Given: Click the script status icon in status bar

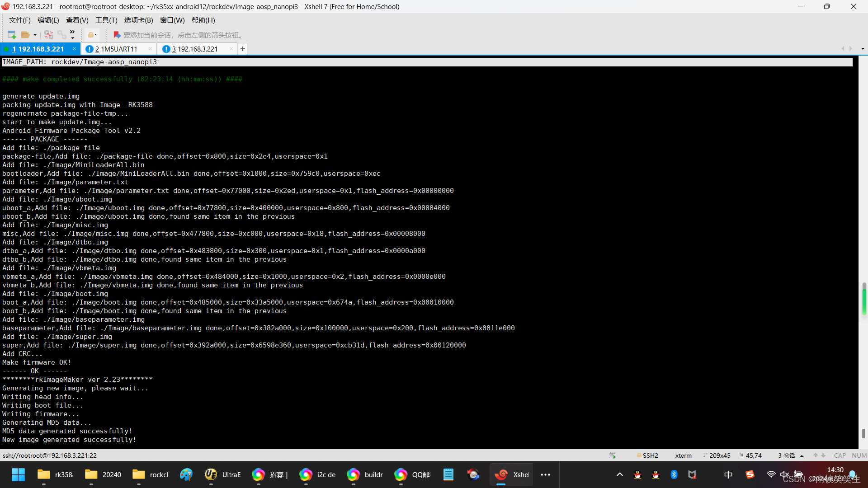Looking at the screenshot, I should tap(612, 455).
